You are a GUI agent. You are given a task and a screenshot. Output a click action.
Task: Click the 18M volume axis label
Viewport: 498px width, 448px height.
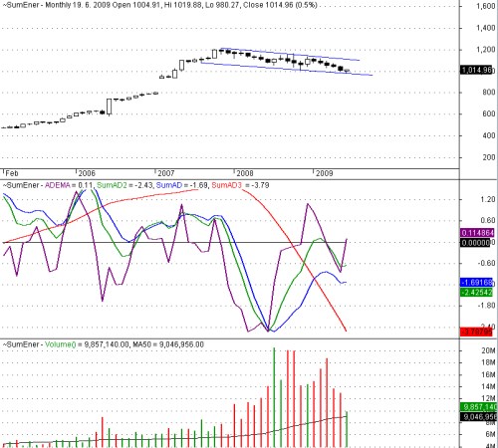488,362
